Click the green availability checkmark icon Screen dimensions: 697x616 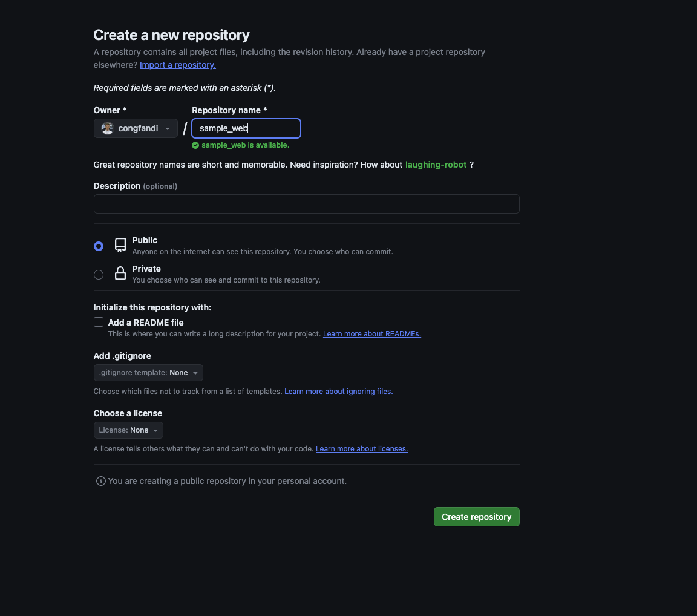195,145
